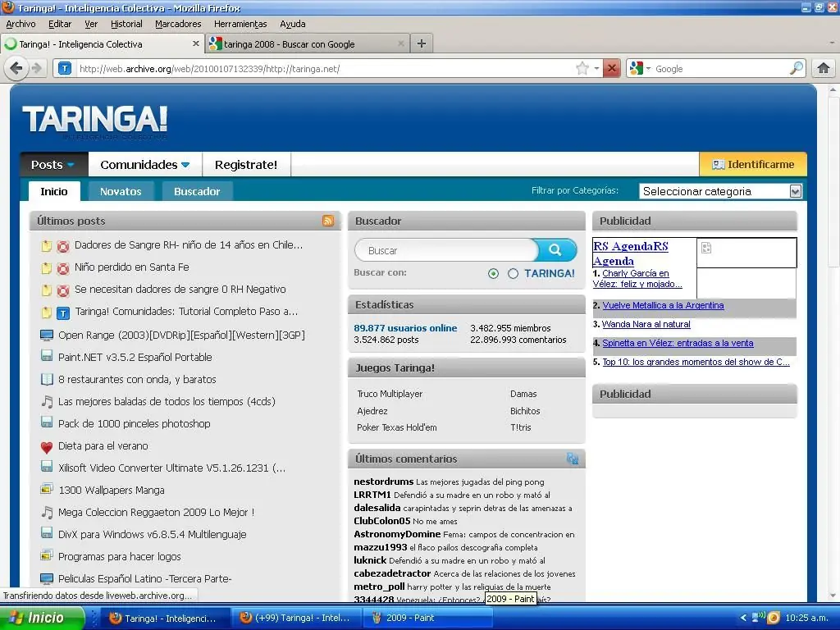Refresh Últimos comentarios with the update icon
The image size is (840, 630).
point(572,458)
